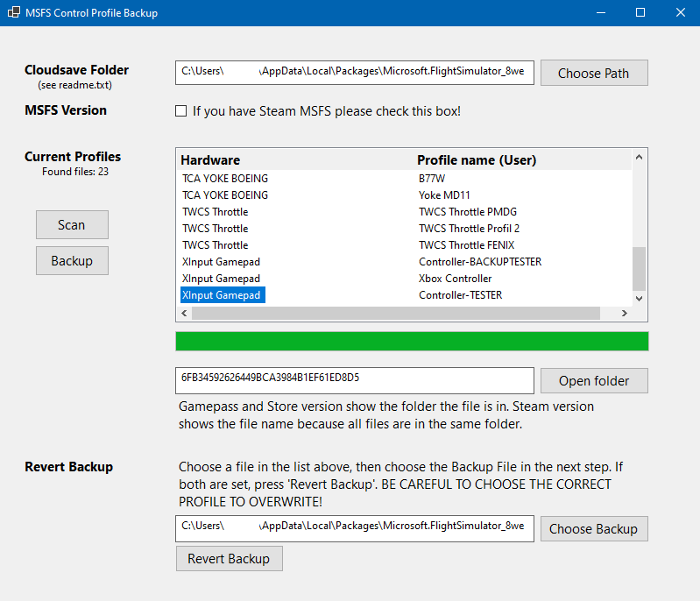Viewport: 700px width, 601px height.
Task: Select the TCA YOKE BOEING row for B77W
Action: [406, 179]
